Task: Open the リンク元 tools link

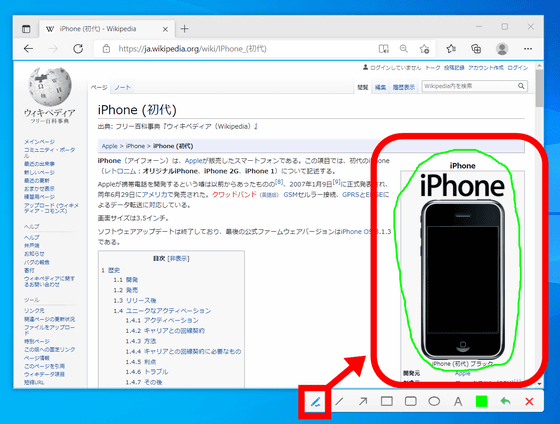Action: pyautogui.click(x=34, y=311)
